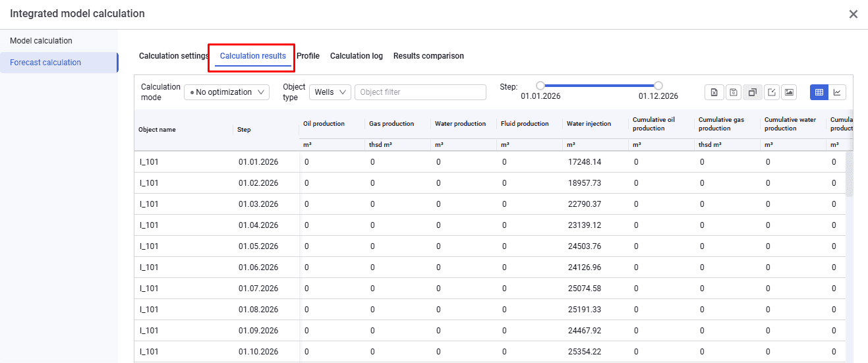The image size is (868, 363).
Task: Open the Calculation mode dropdown
Action: pyautogui.click(x=227, y=92)
